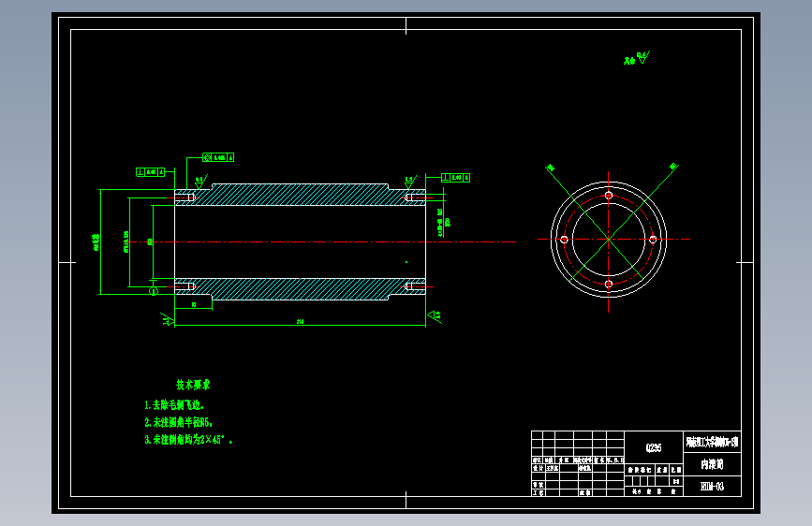Select the part name 内滚筒 in title block
This screenshot has width=812, height=526.
pos(712,464)
